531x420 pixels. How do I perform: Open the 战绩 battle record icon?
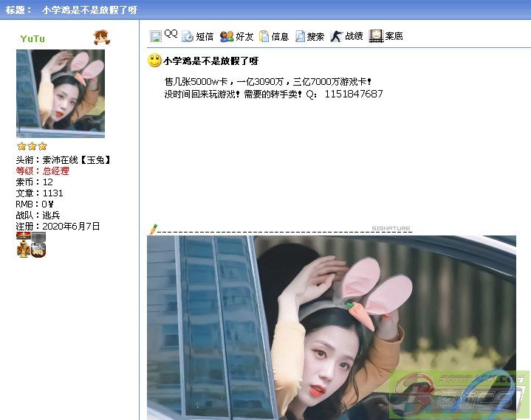(336, 36)
